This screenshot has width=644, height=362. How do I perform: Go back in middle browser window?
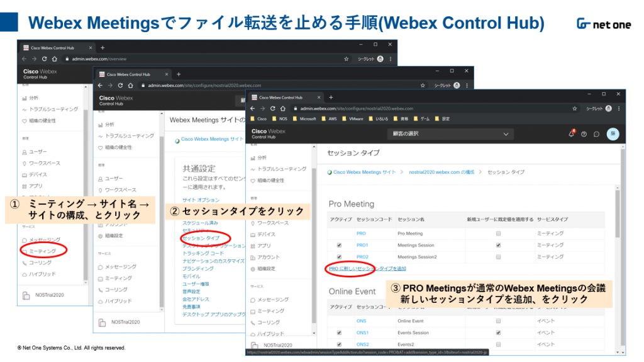click(x=100, y=86)
